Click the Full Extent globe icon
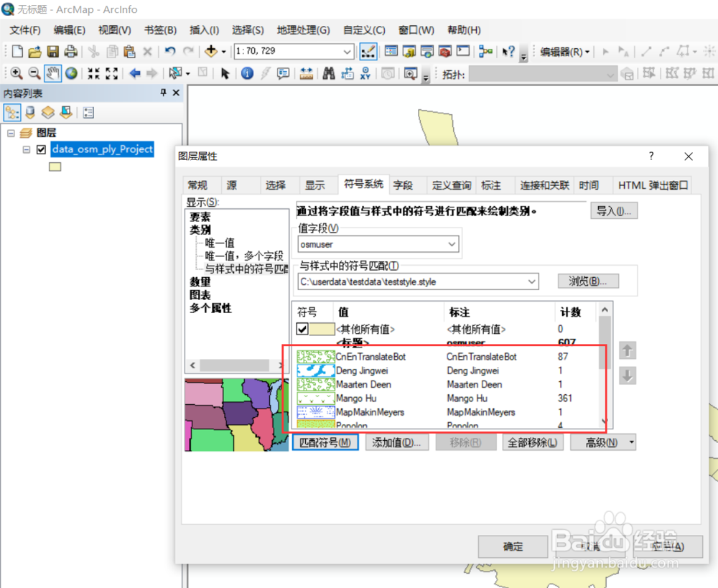The width and height of the screenshot is (718, 588). [x=71, y=73]
